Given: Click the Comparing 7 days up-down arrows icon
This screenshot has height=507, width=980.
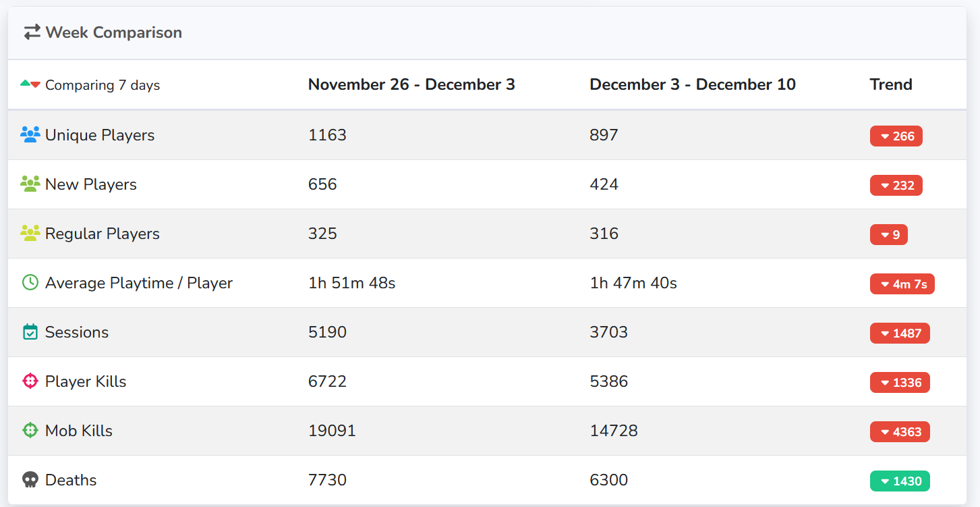Looking at the screenshot, I should (x=30, y=84).
